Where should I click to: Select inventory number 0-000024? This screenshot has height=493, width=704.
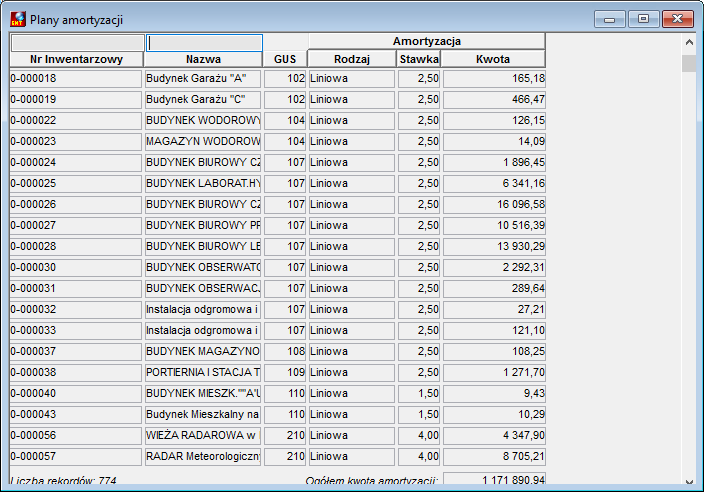point(76,163)
